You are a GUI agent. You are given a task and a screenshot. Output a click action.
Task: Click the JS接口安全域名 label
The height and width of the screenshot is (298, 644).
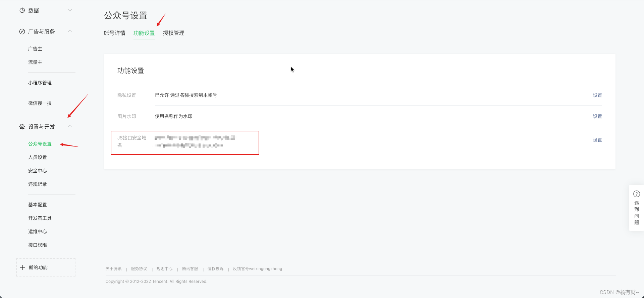tap(132, 141)
